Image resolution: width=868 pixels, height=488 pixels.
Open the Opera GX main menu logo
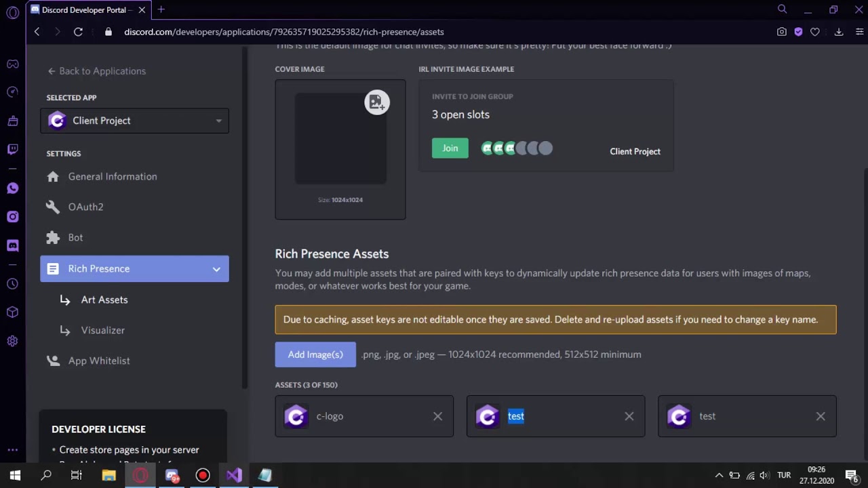pos(12,12)
